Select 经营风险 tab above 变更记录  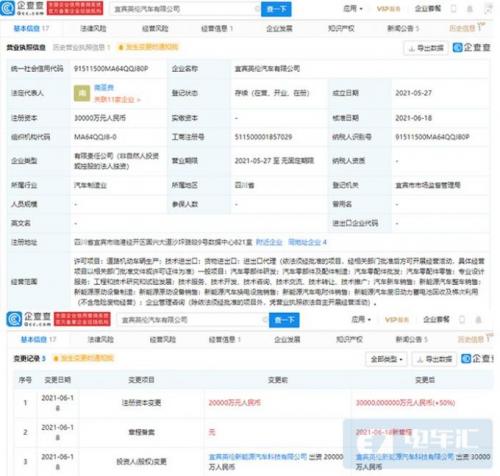pyautogui.click(x=163, y=339)
